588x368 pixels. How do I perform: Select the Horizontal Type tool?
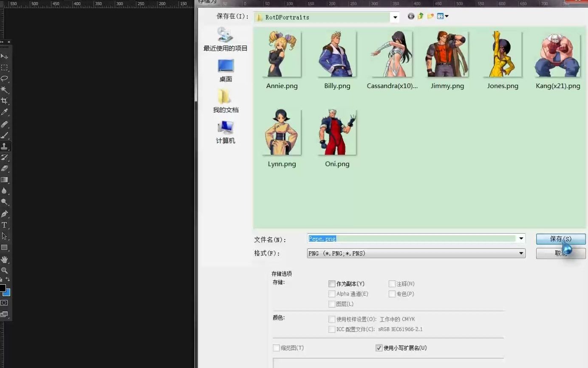coord(5,225)
